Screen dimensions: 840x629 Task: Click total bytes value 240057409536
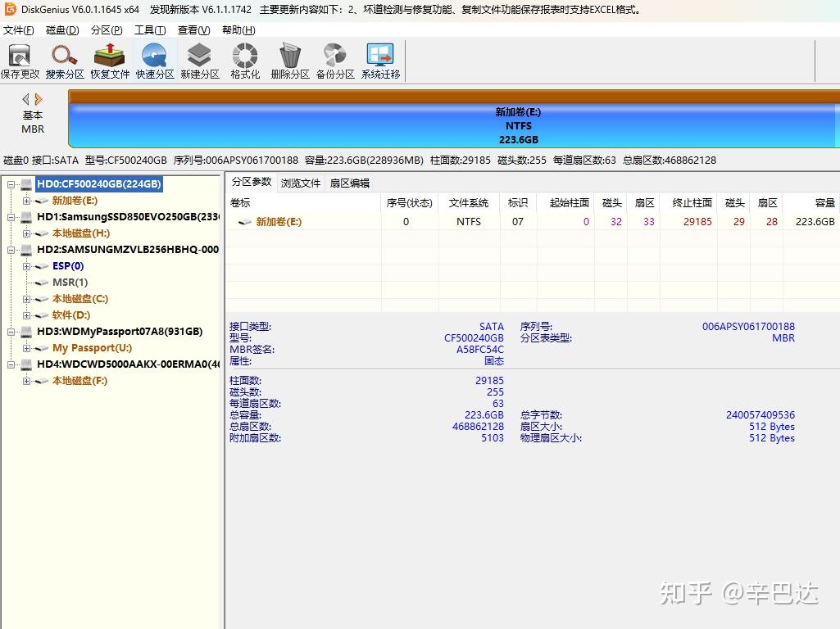(761, 415)
